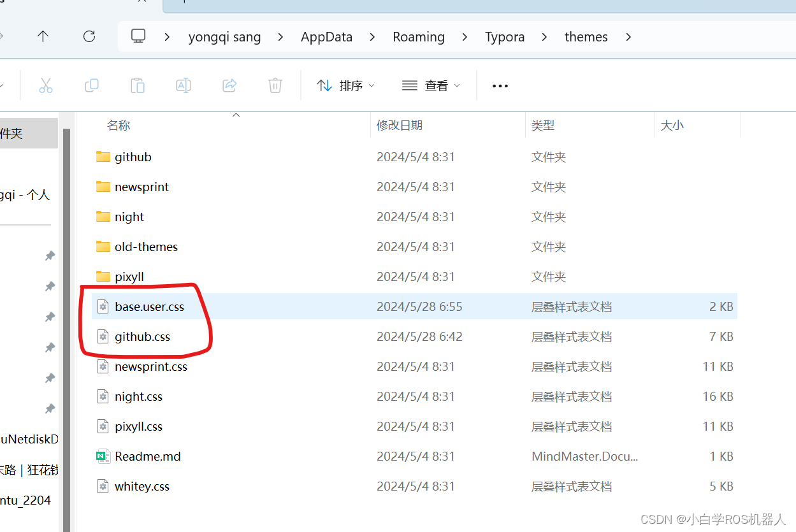
Task: Navigate to yongqi sang in breadcrumb
Action: coord(224,37)
